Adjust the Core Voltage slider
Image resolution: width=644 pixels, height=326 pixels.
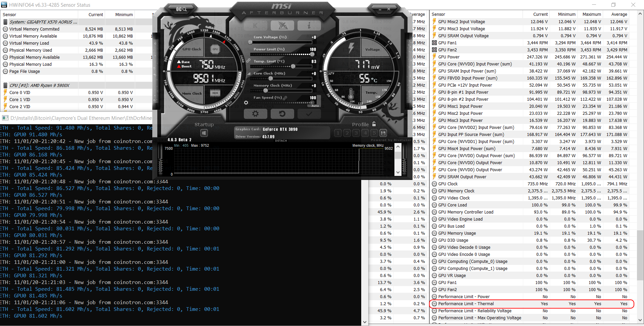coord(281,42)
